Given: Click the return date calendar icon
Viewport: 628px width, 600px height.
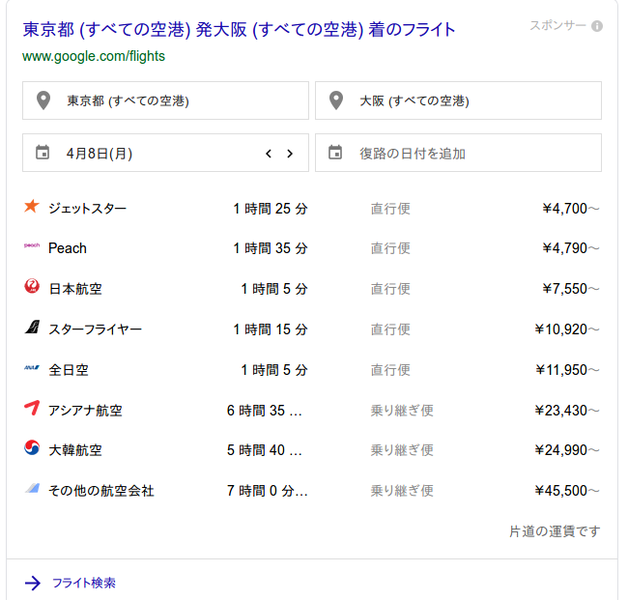Looking at the screenshot, I should tap(335, 153).
